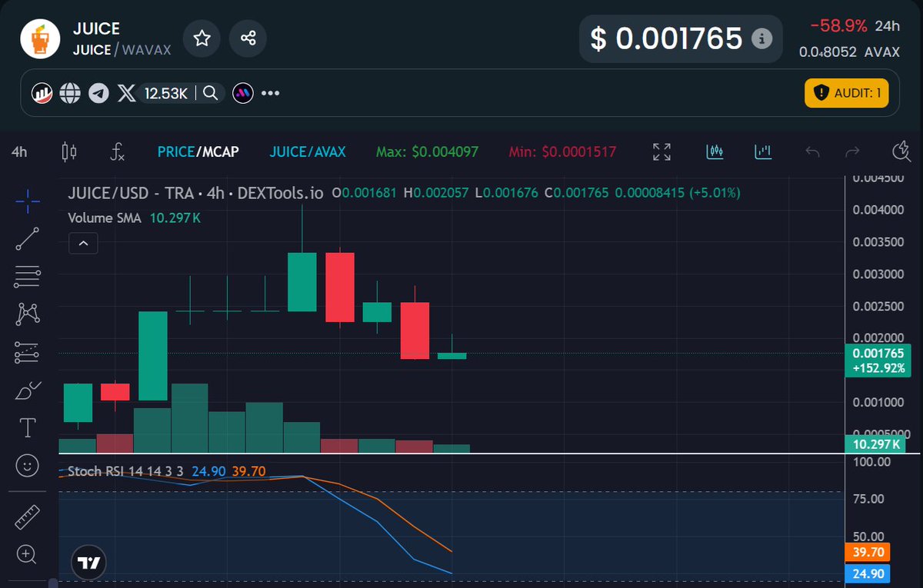Select the brush drawing tool
923x588 pixels.
27,390
